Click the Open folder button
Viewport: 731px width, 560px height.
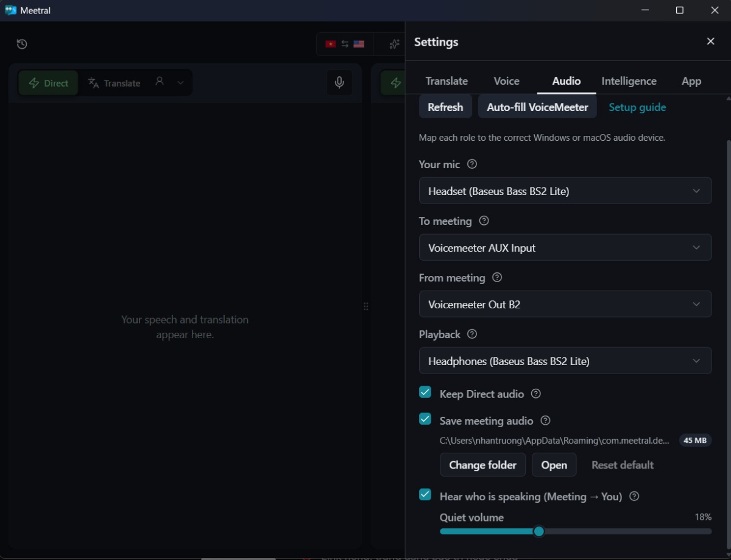click(554, 465)
